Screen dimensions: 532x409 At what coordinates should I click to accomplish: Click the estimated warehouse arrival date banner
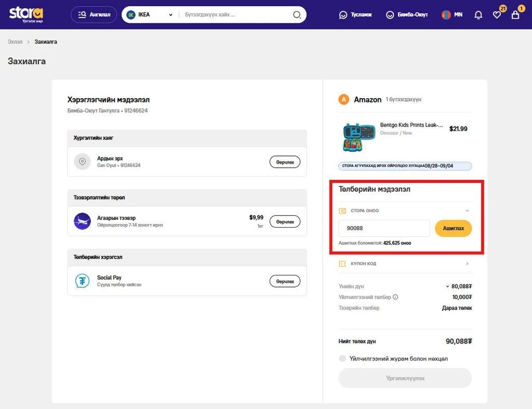[405, 166]
